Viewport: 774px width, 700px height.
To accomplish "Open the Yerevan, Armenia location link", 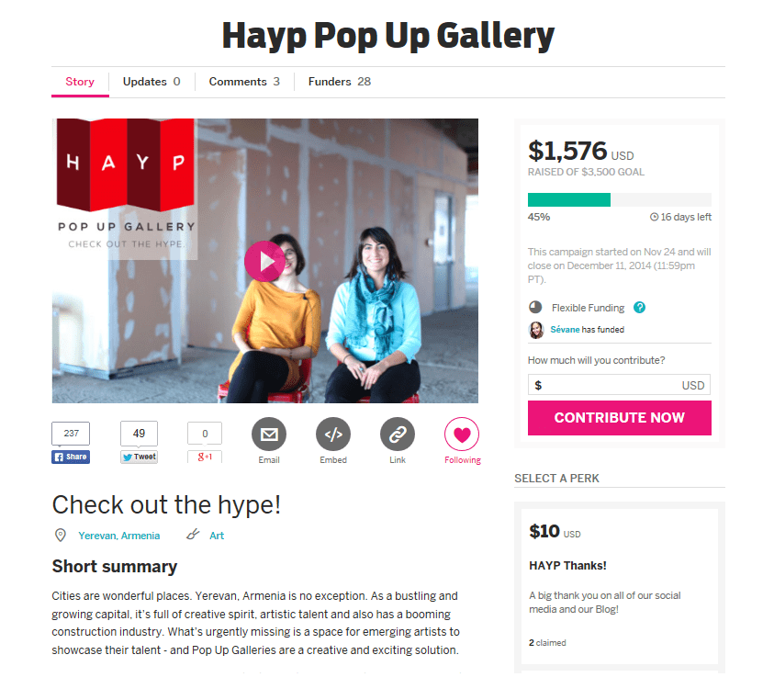I will pos(119,536).
